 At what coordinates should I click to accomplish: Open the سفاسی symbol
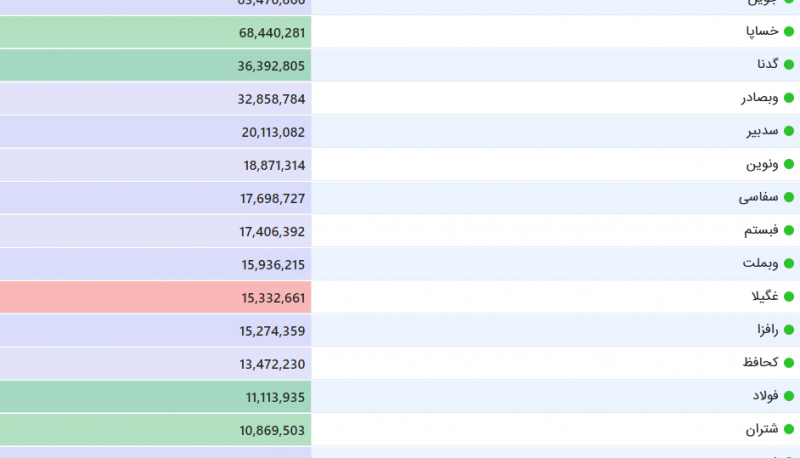(759, 197)
